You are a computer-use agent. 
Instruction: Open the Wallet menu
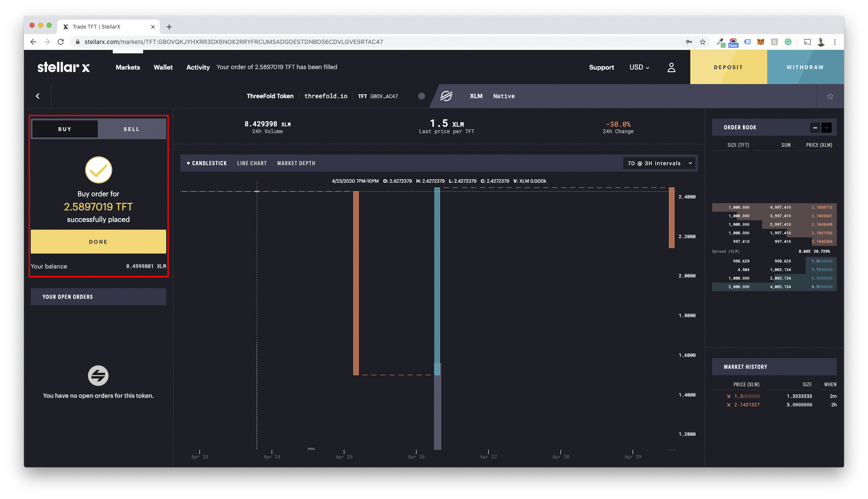(x=163, y=67)
